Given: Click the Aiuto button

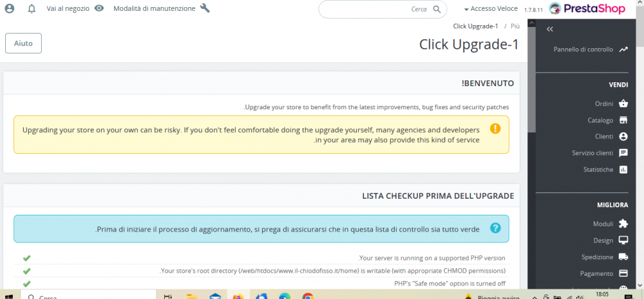Looking at the screenshot, I should 23,43.
